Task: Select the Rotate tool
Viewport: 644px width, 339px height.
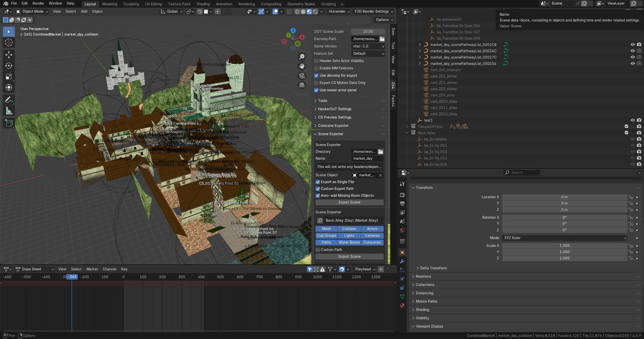Action: (x=9, y=66)
